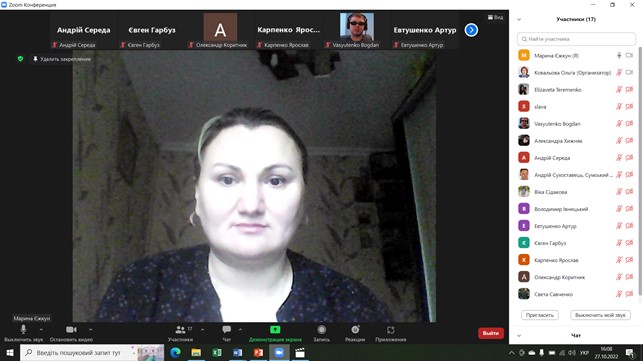Open Windows Start menu
The width and height of the screenshot is (643, 361).
[x=10, y=353]
